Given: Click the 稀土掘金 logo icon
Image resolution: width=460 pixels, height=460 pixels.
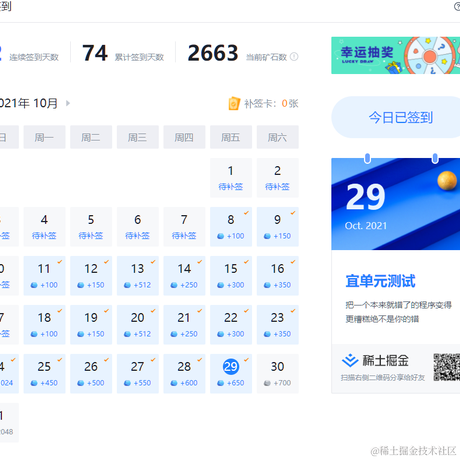Looking at the screenshot, I should (350, 361).
